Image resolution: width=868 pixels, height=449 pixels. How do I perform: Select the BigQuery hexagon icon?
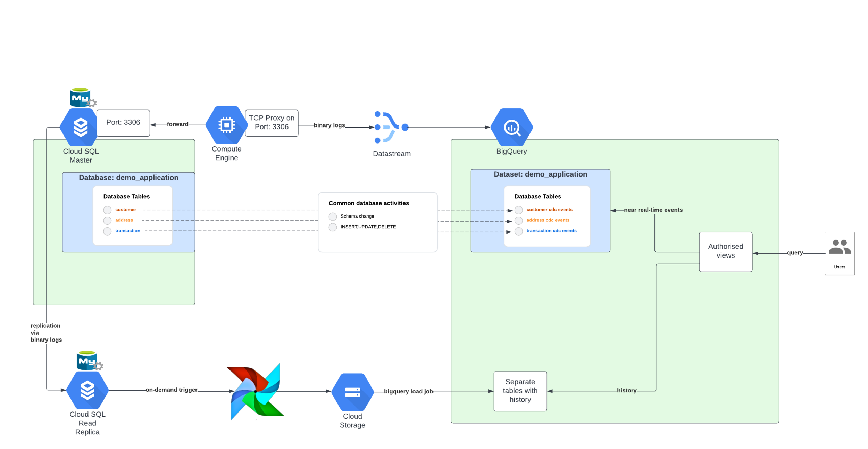[511, 127]
